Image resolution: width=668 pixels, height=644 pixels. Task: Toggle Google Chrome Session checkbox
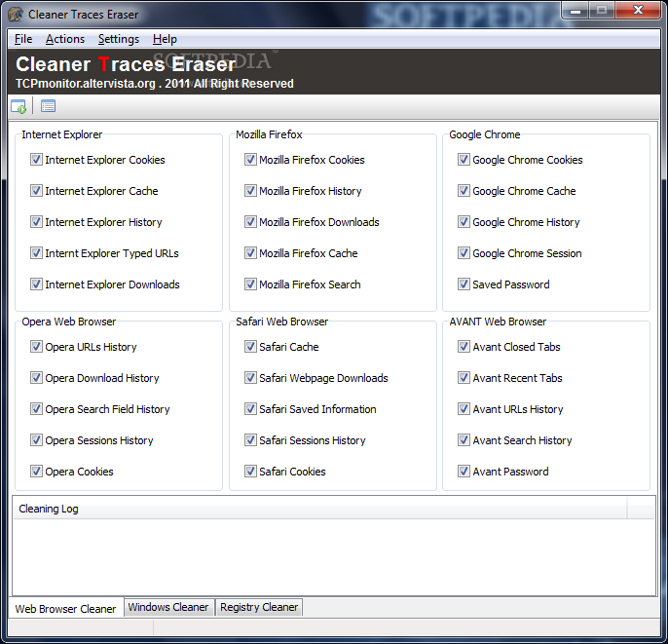click(464, 252)
